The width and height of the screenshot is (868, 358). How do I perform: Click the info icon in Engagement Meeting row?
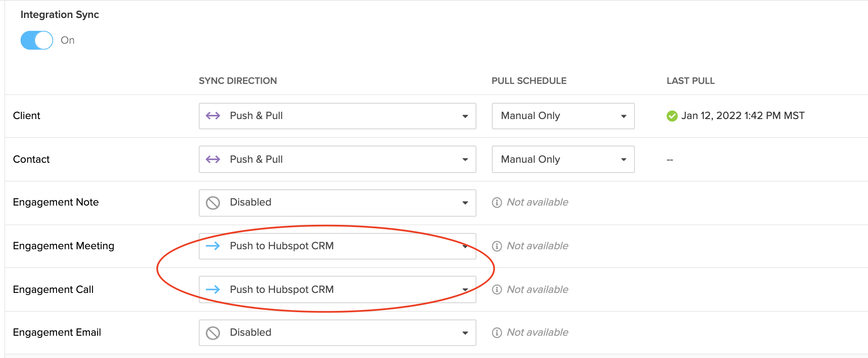pos(497,246)
